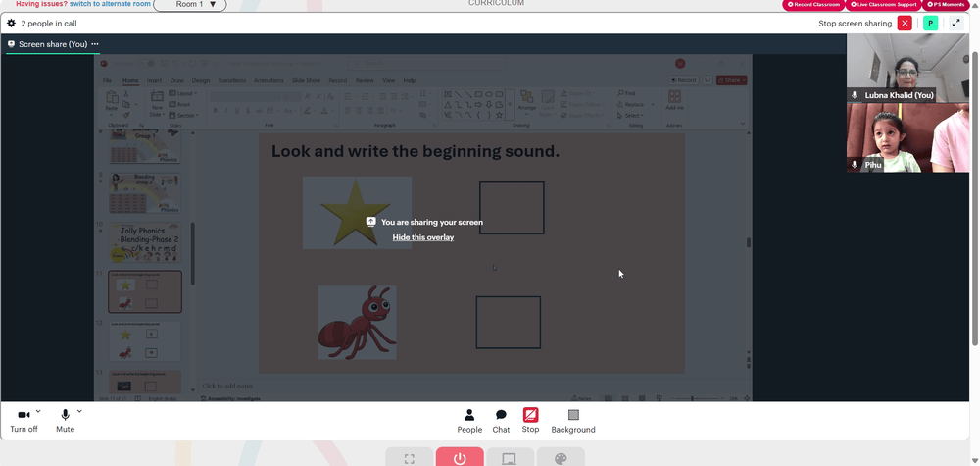Viewport: 980px width, 466px height.
Task: Open Background settings
Action: 573,421
